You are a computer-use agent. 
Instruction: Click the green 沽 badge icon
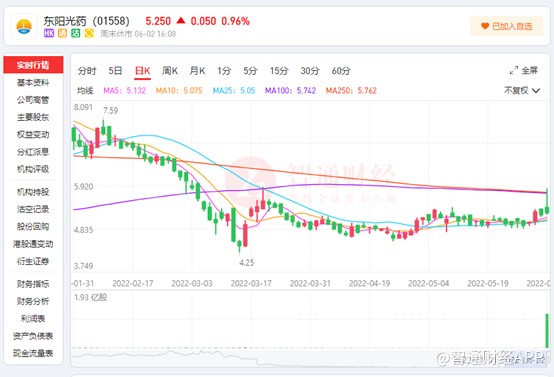point(76,34)
